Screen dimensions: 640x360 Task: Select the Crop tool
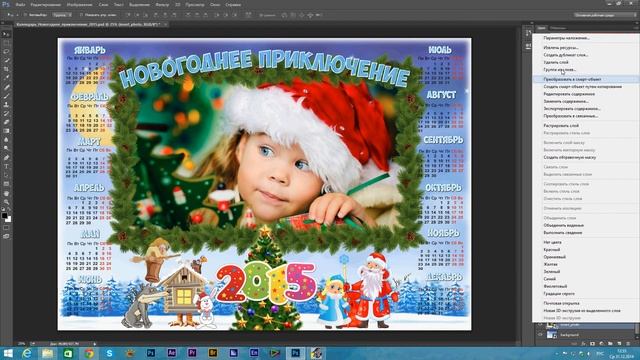click(6, 69)
